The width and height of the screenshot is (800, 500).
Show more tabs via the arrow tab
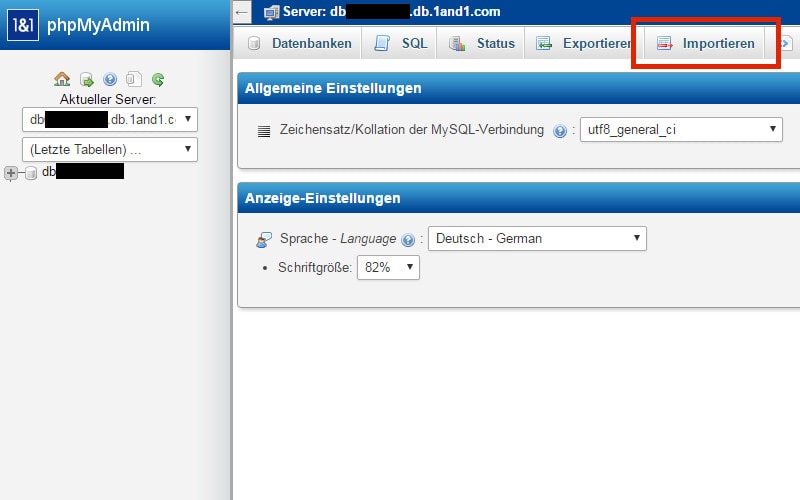785,43
